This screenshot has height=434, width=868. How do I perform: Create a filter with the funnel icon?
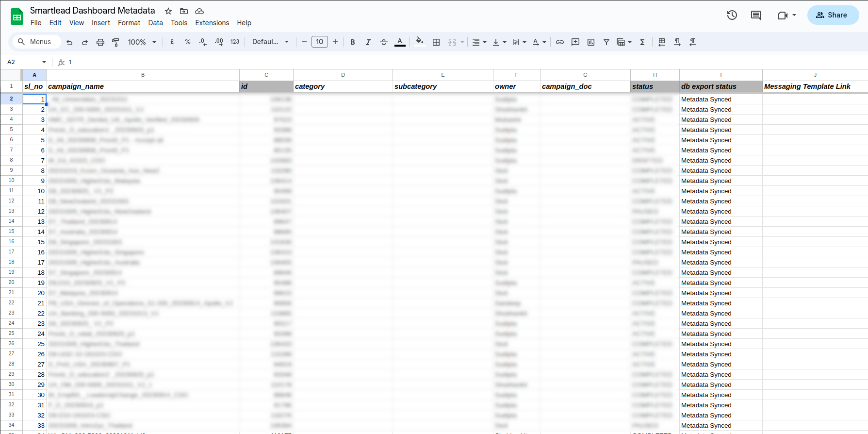tap(606, 42)
